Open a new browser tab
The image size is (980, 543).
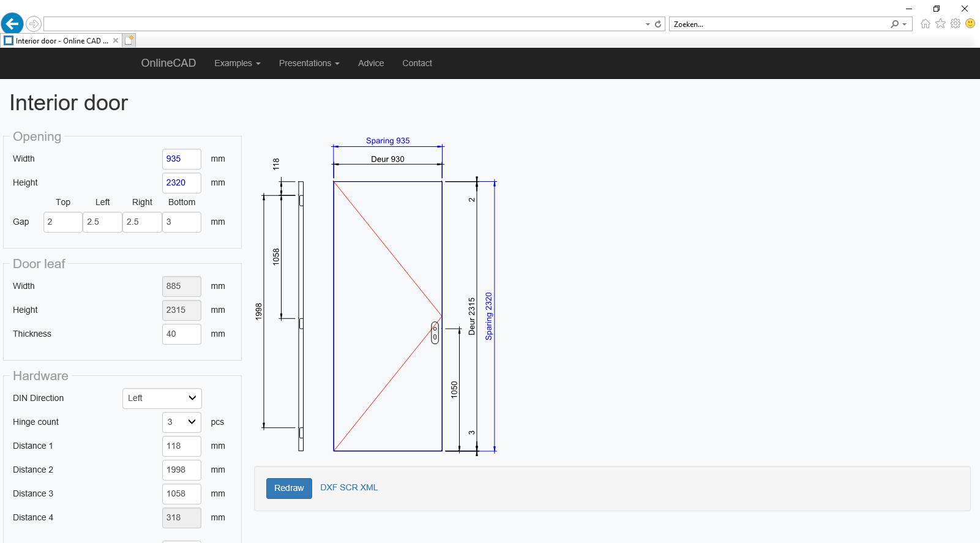pos(129,40)
